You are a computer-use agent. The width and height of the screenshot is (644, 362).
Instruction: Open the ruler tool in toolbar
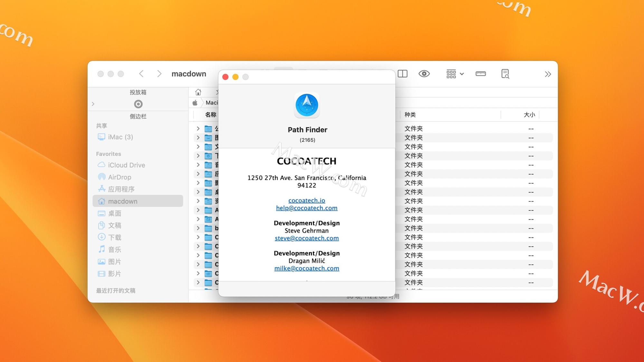point(480,74)
